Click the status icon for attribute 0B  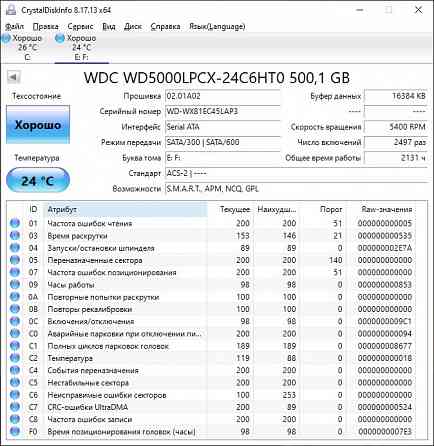point(15,309)
